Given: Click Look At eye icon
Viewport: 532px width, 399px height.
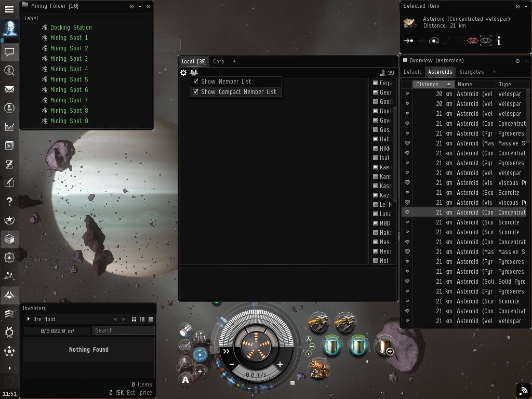Looking at the screenshot, I should pyautogui.click(x=486, y=41).
